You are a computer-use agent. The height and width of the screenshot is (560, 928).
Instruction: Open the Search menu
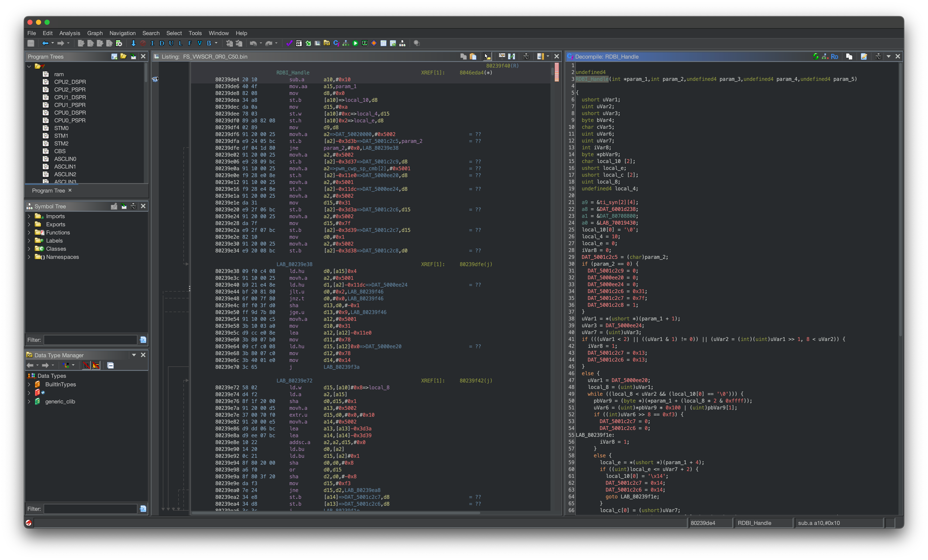click(x=151, y=33)
